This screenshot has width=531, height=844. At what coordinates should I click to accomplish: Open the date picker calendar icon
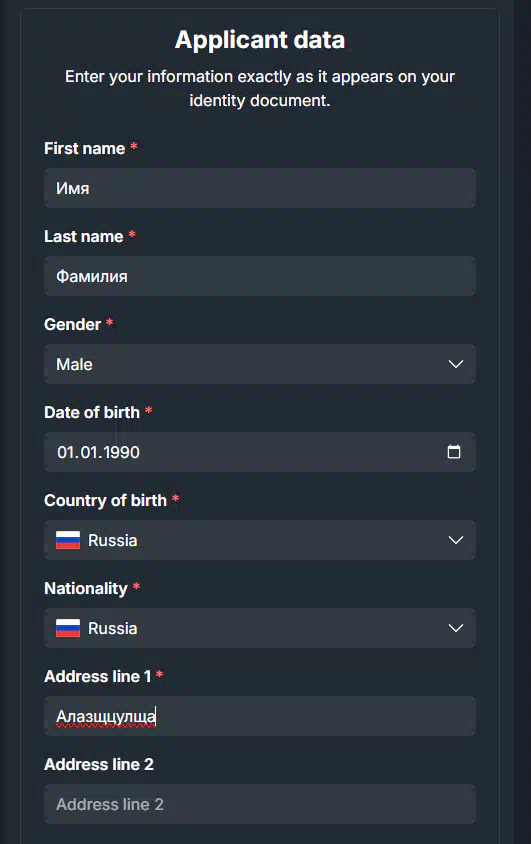pos(454,452)
